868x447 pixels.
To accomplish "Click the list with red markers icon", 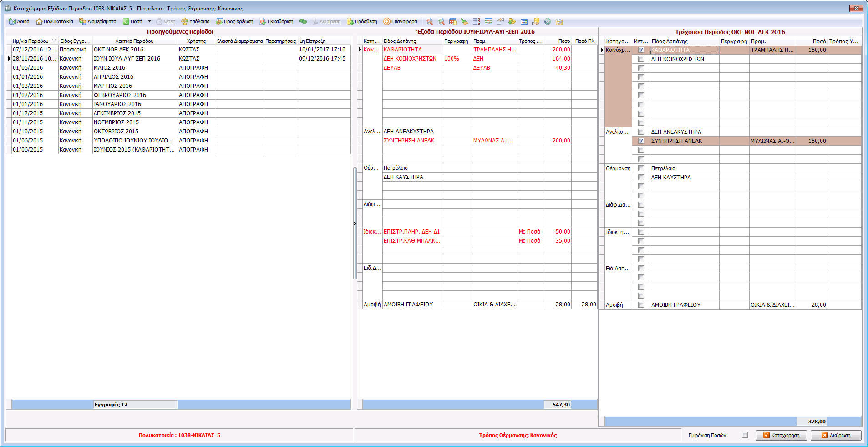I will (477, 21).
